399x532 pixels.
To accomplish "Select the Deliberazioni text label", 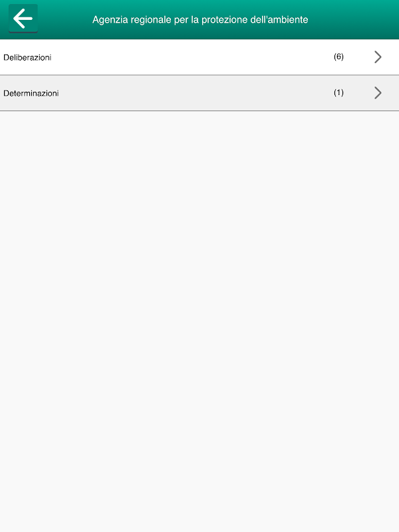I will pos(27,57).
